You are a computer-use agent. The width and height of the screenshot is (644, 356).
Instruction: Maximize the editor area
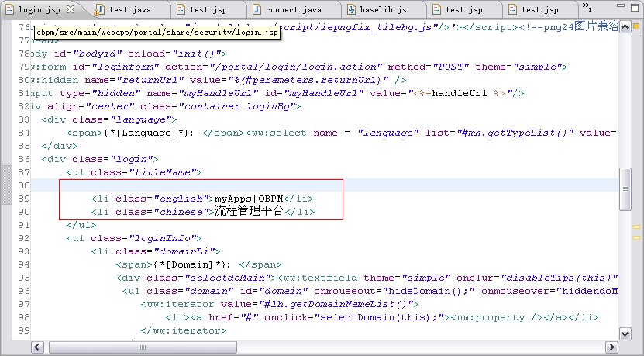635,8
